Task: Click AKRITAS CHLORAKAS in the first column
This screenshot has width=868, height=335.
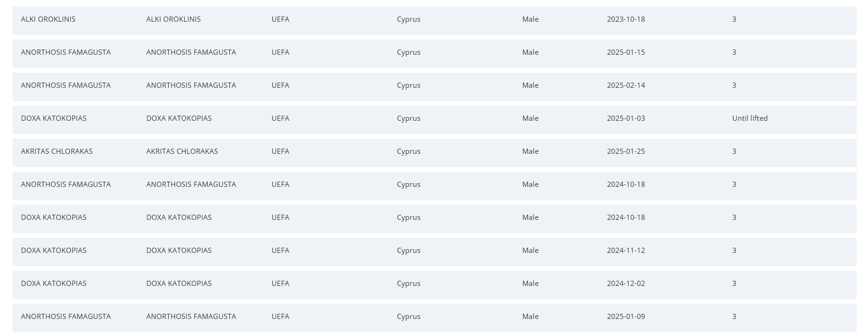Action: point(57,151)
